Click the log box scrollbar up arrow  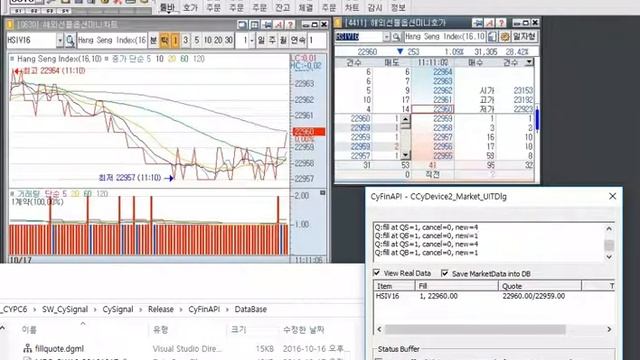(609, 229)
